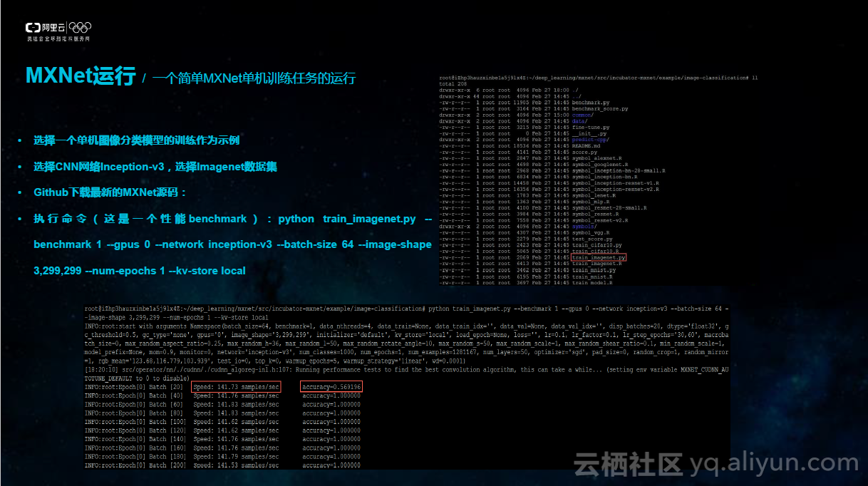Click symbol_googlenet.R in the listing

tap(600, 165)
